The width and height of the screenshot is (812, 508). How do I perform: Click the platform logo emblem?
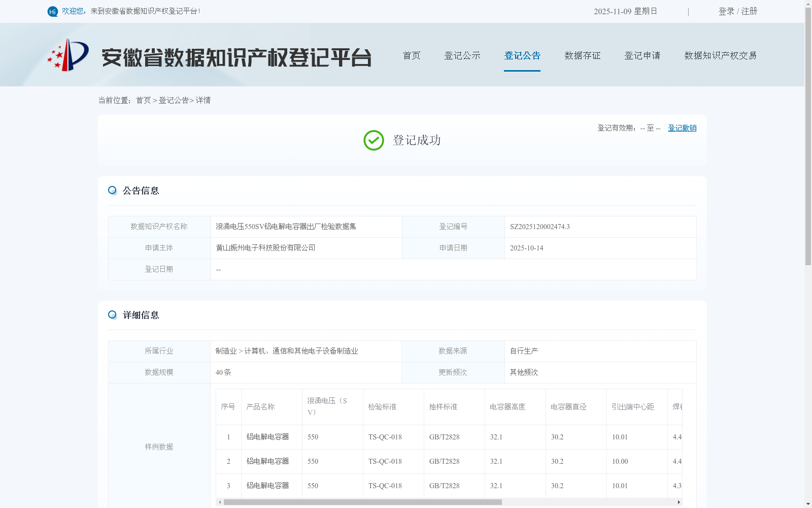coord(68,55)
